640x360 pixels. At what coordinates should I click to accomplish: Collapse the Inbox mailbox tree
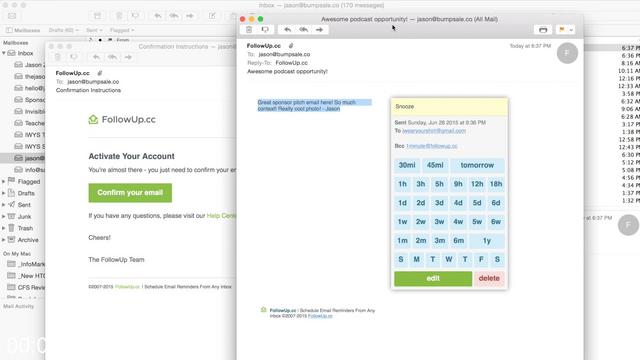(x=4, y=53)
